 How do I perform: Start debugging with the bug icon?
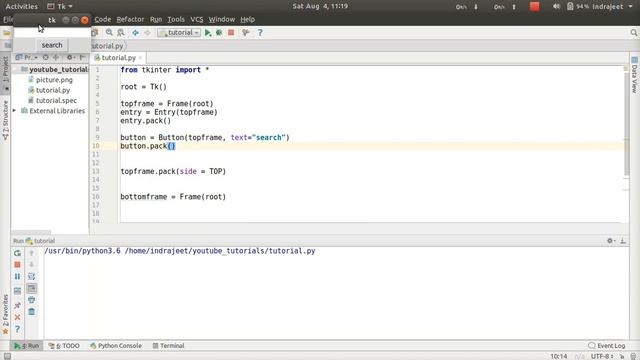[219, 33]
